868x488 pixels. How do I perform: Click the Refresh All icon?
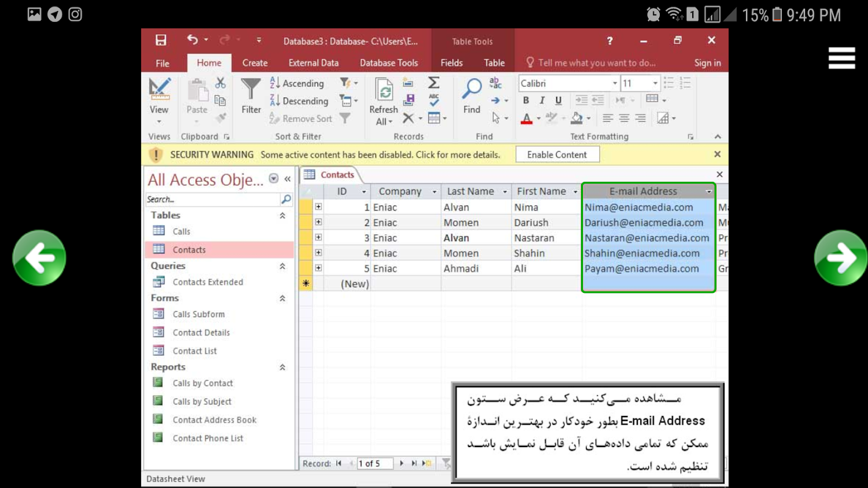384,101
